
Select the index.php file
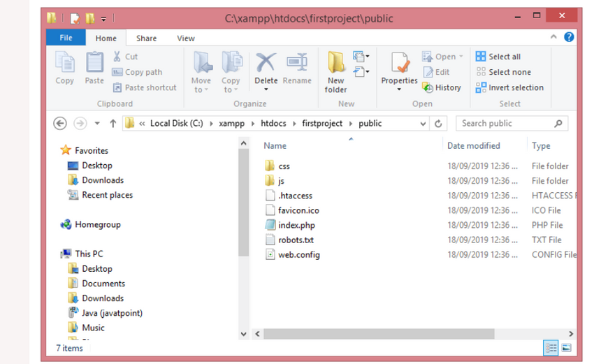(296, 225)
